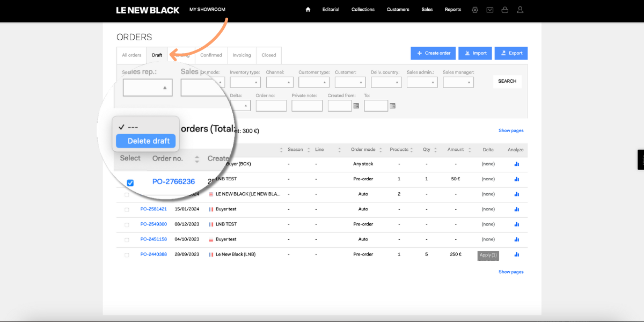
Task: Analyze the 50 € LNB TEST order
Action: 517,179
